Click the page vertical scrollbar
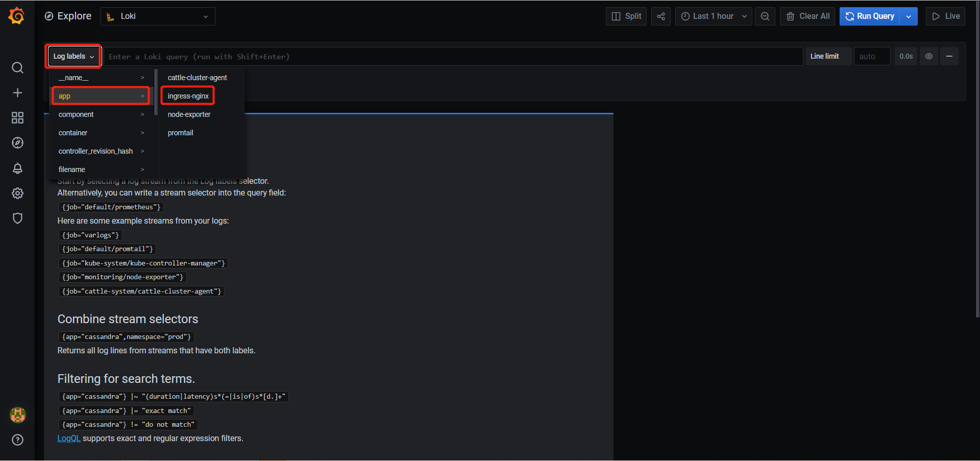The image size is (980, 461). click(x=977, y=159)
